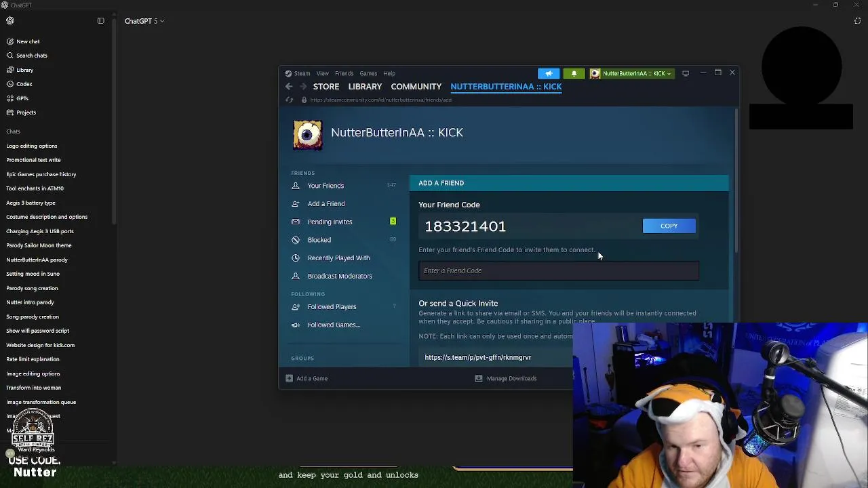Open 'Tool enchants in ATM10' chat

point(35,188)
